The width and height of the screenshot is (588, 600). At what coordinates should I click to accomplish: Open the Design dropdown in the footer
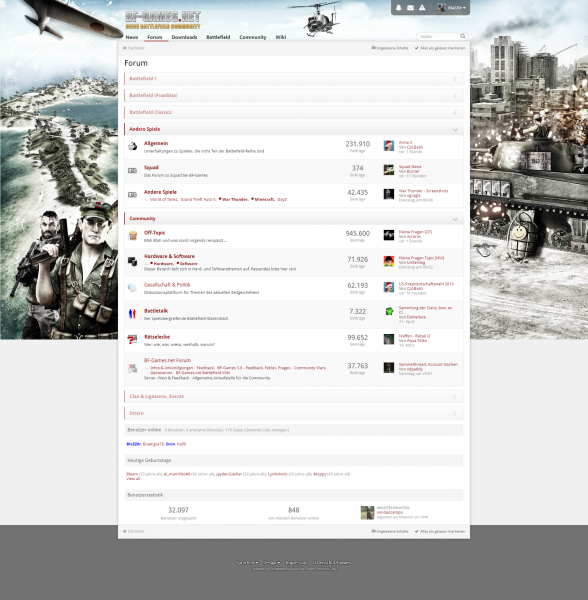pos(272,562)
